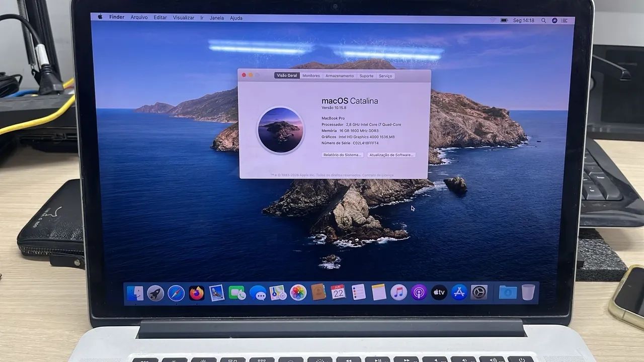Open Mail stamp icon in Dock
This screenshot has width=644, height=362.
(217, 293)
